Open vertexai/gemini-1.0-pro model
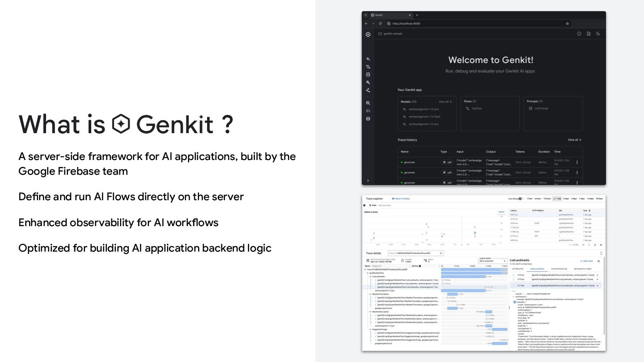Viewport: 644px width, 362px height. coord(420,109)
